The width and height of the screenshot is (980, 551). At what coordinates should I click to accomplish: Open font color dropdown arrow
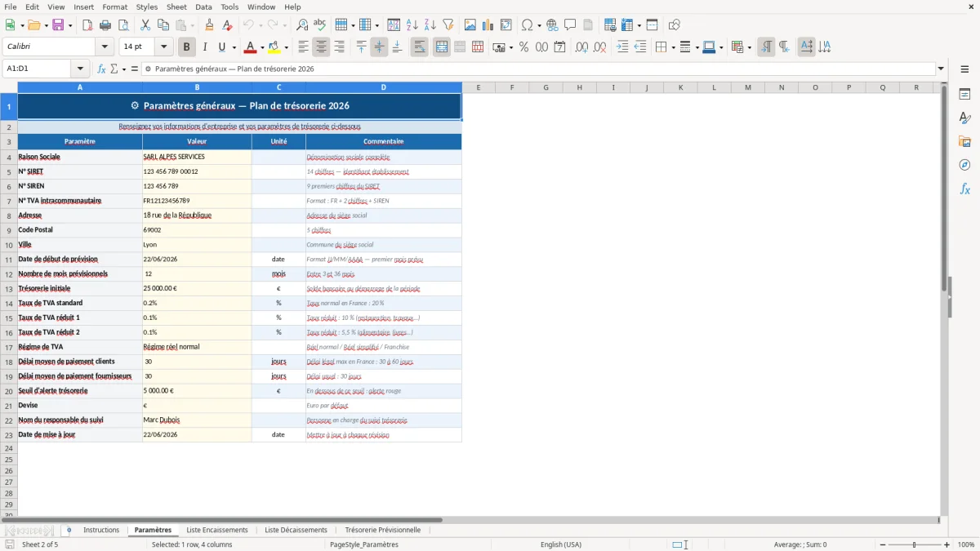(x=261, y=47)
